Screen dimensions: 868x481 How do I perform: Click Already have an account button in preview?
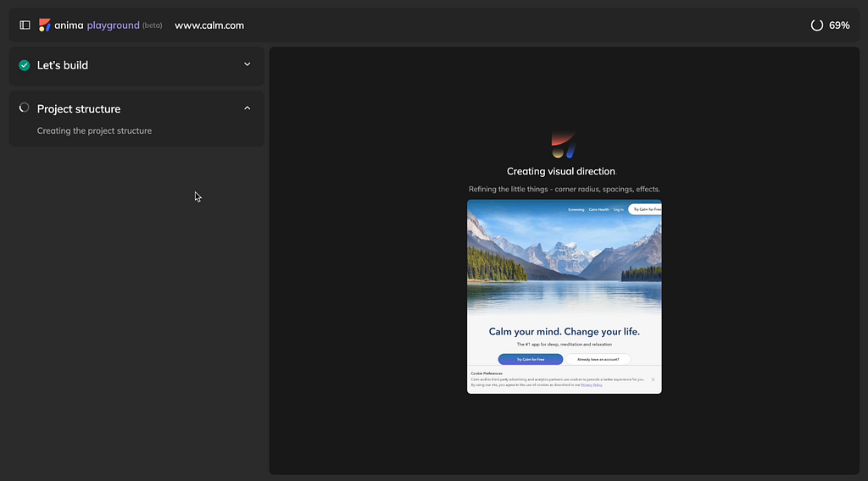598,359
